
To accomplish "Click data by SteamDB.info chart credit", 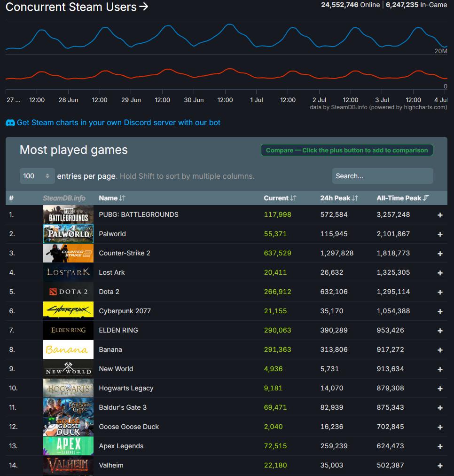I will tap(378, 107).
